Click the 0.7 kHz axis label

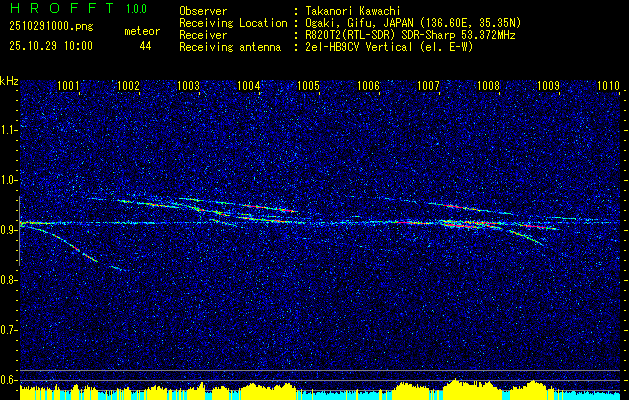(8, 330)
